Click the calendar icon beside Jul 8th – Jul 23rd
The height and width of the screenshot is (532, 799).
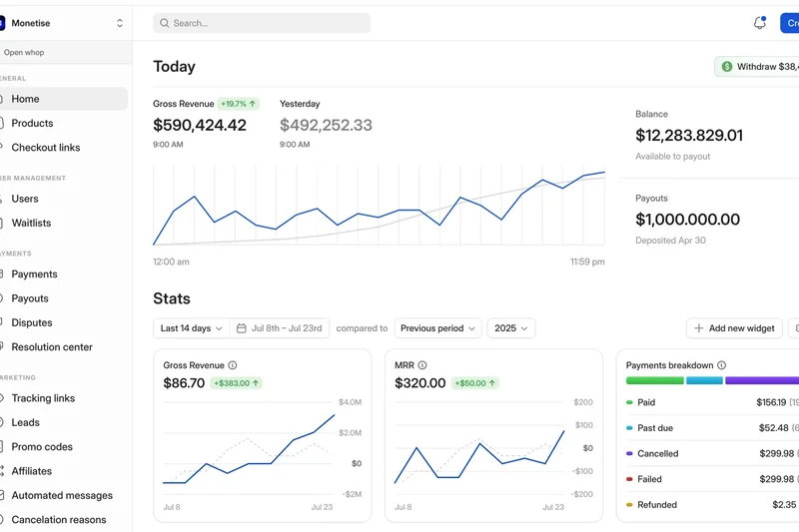241,328
